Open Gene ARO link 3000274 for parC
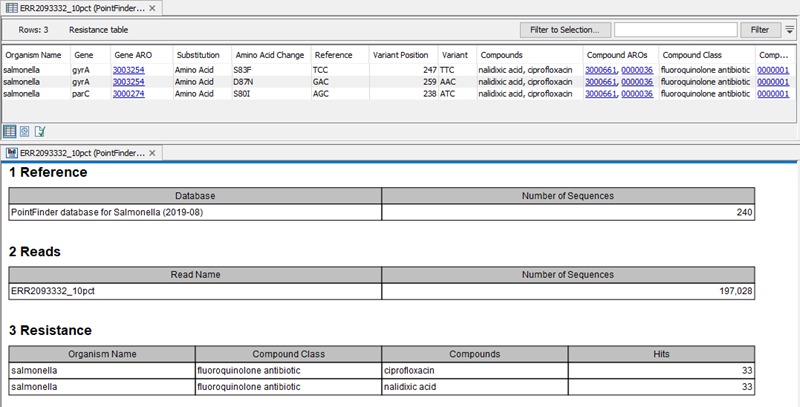Screen dimensions: 800x407 coord(128,93)
